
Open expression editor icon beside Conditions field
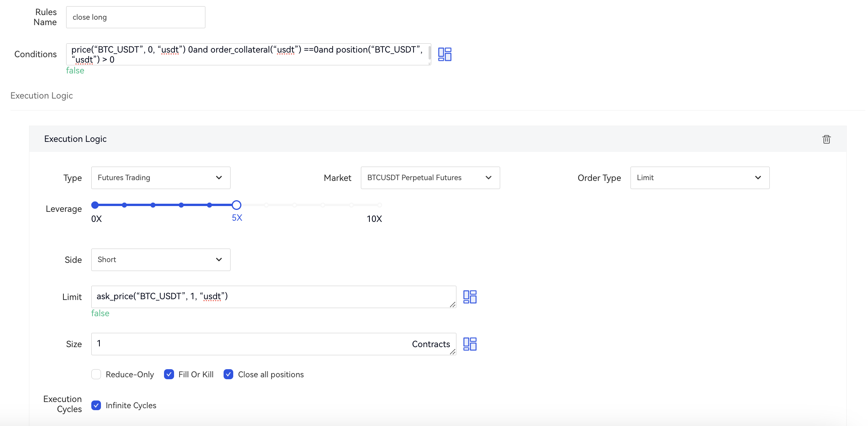[444, 54]
